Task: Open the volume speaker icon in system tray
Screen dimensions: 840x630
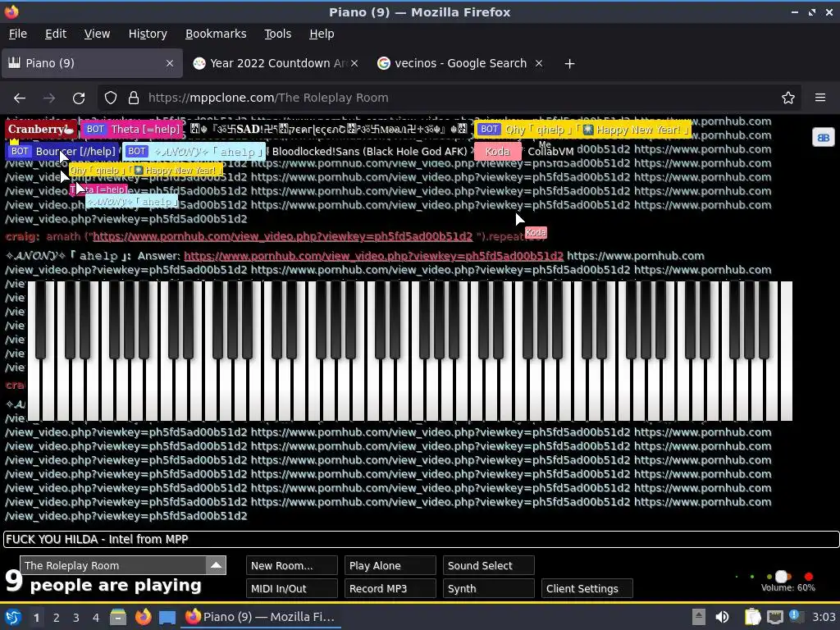Action: pos(722,617)
